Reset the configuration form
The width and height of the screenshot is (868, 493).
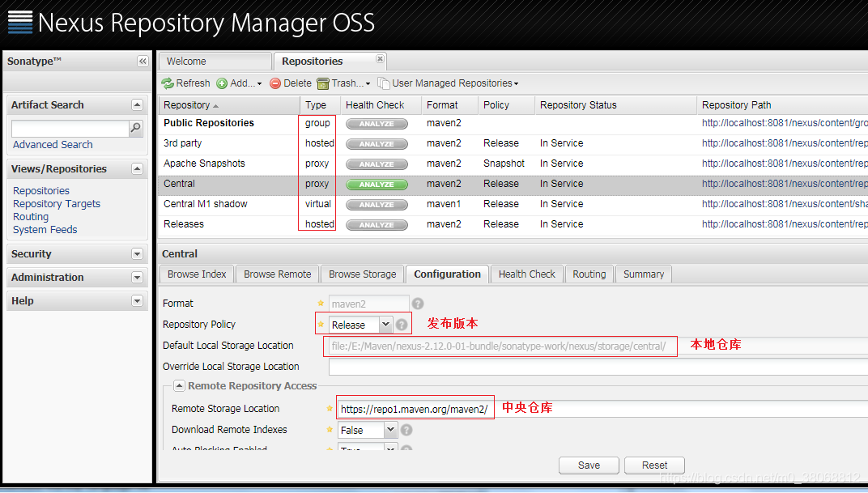(x=654, y=465)
